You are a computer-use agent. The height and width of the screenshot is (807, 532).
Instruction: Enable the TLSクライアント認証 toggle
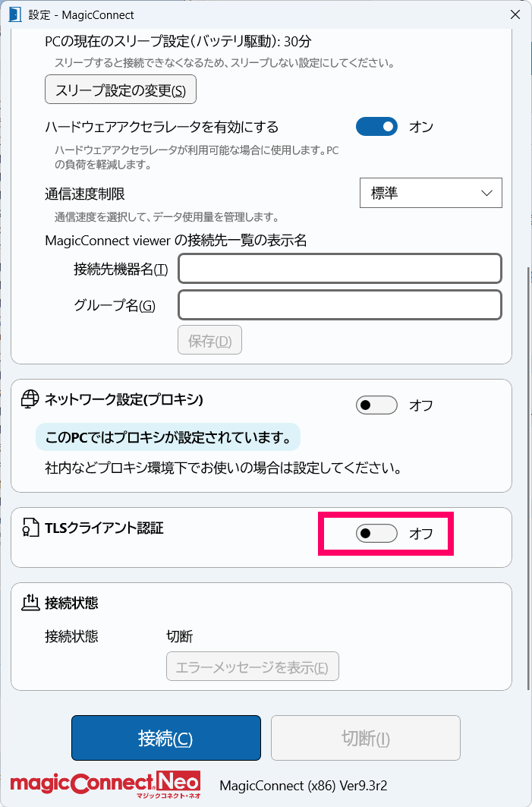pos(376,534)
